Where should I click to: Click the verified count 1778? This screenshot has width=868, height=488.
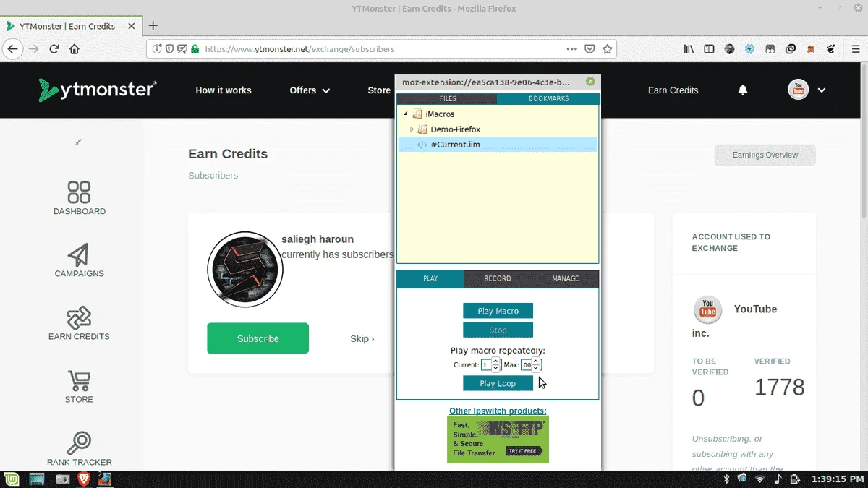point(779,388)
